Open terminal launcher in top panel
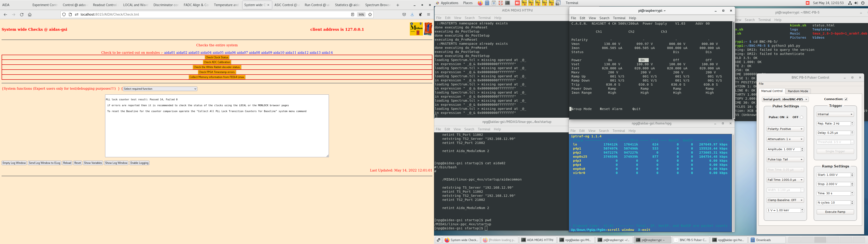The width and height of the screenshot is (868, 244). [507, 3]
